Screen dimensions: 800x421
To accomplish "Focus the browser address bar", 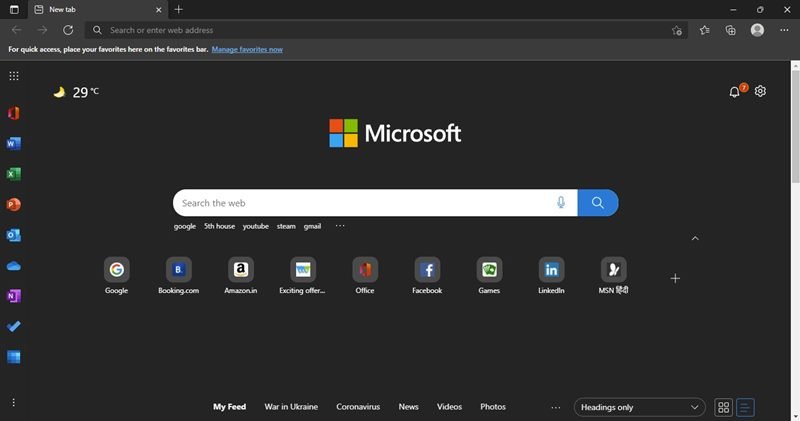I will (386, 30).
